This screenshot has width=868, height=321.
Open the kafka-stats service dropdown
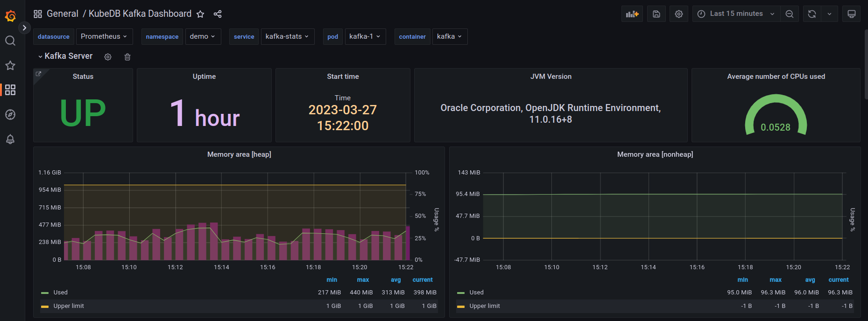pyautogui.click(x=287, y=36)
